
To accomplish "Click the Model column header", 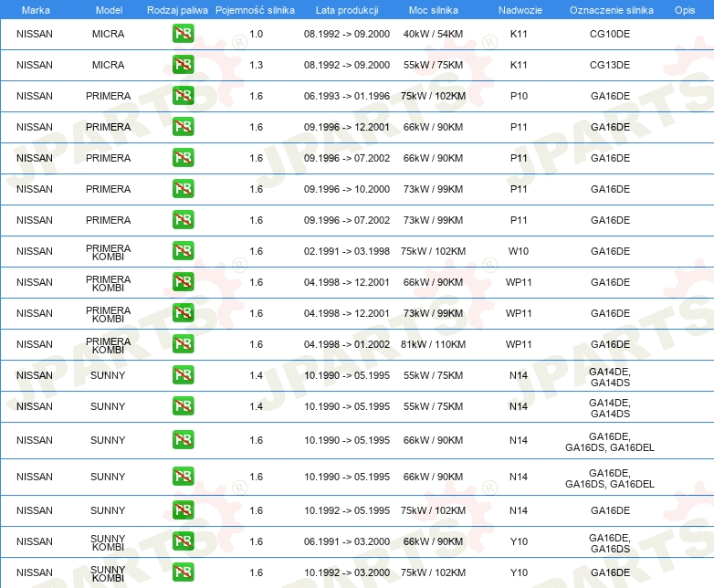I will click(109, 10).
